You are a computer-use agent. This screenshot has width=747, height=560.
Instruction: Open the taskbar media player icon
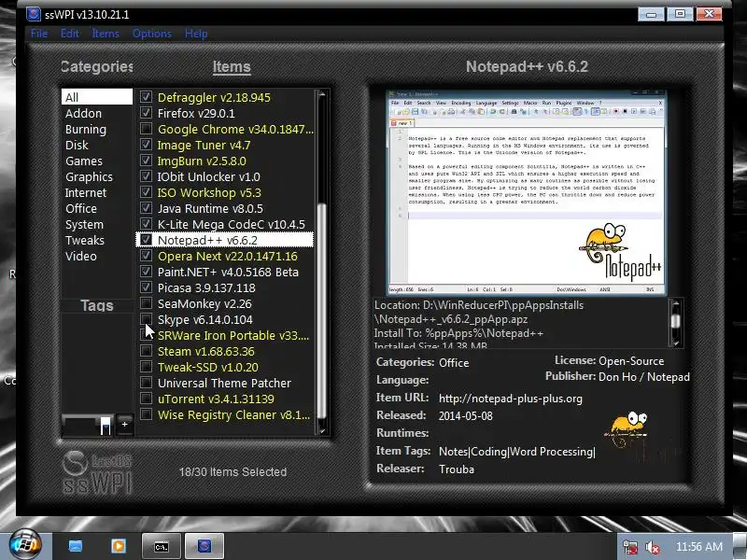pyautogui.click(x=119, y=546)
